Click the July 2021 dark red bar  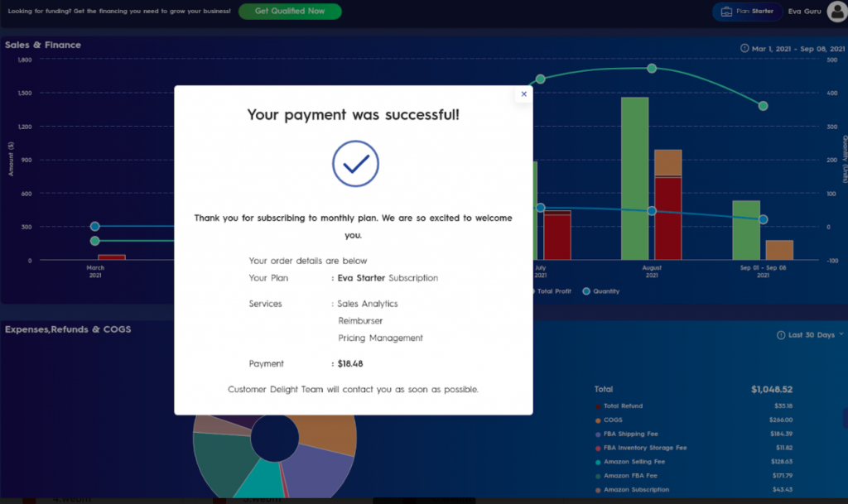tap(557, 238)
